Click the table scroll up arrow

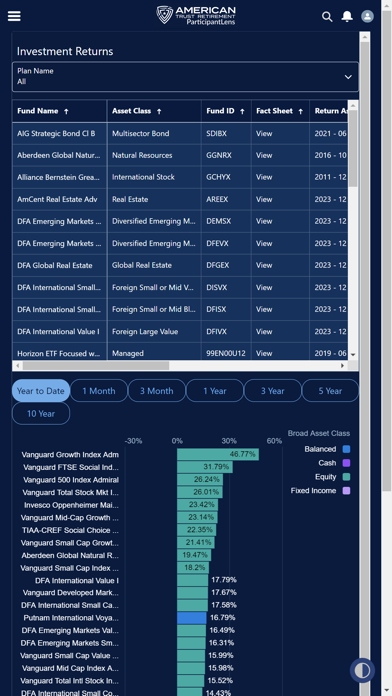click(353, 105)
